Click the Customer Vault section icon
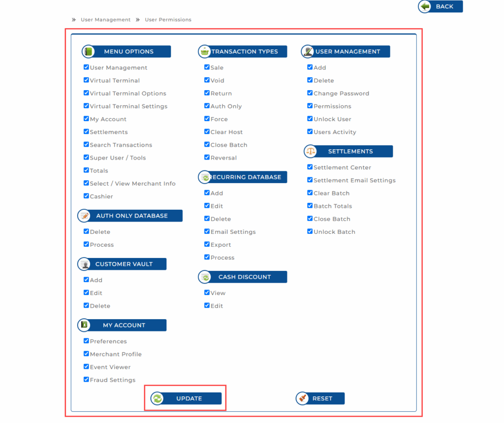 tap(84, 264)
